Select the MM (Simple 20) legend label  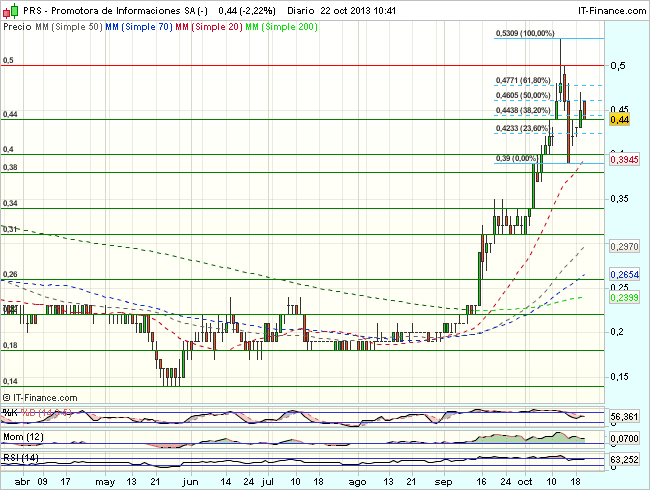coord(212,28)
